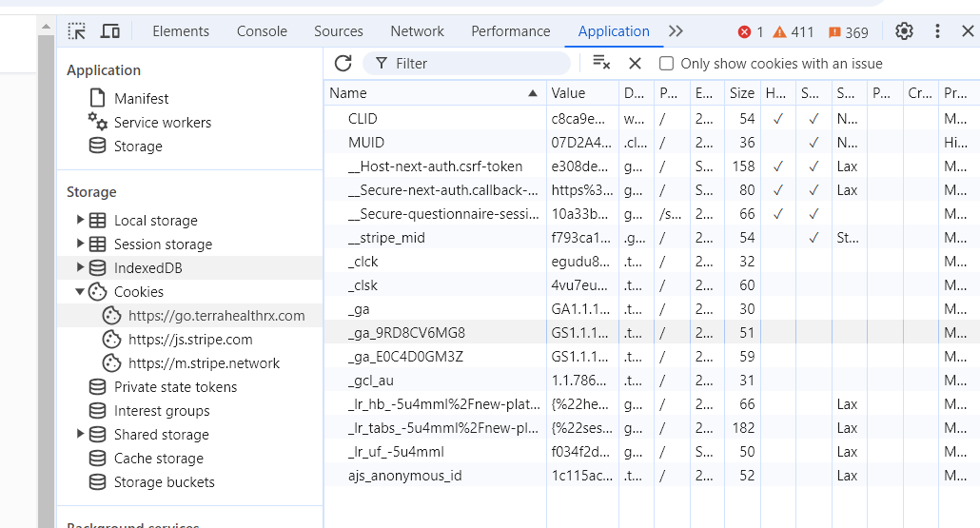Open the Manifest item
The width and height of the screenshot is (980, 528).
(141, 99)
